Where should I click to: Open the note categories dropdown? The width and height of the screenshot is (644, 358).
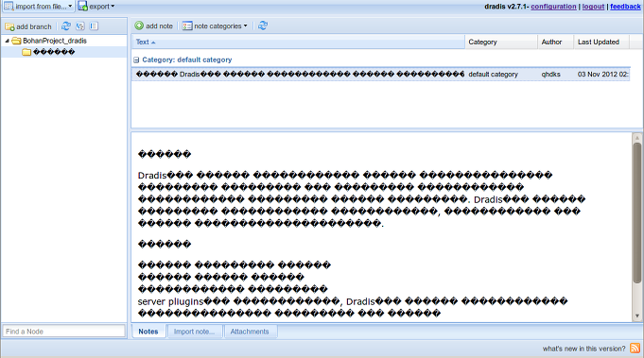click(x=216, y=26)
